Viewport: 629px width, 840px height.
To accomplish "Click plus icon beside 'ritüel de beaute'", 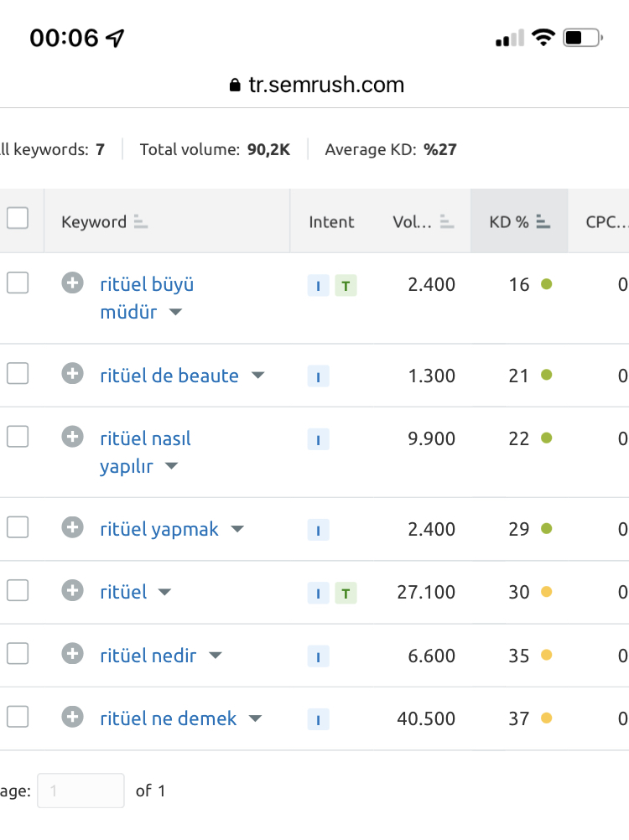I will (x=72, y=373).
